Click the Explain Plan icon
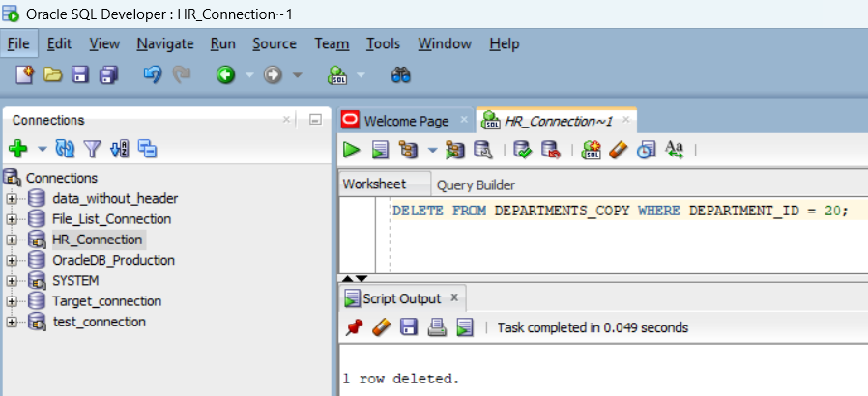This screenshot has height=396, width=868. tap(409, 150)
